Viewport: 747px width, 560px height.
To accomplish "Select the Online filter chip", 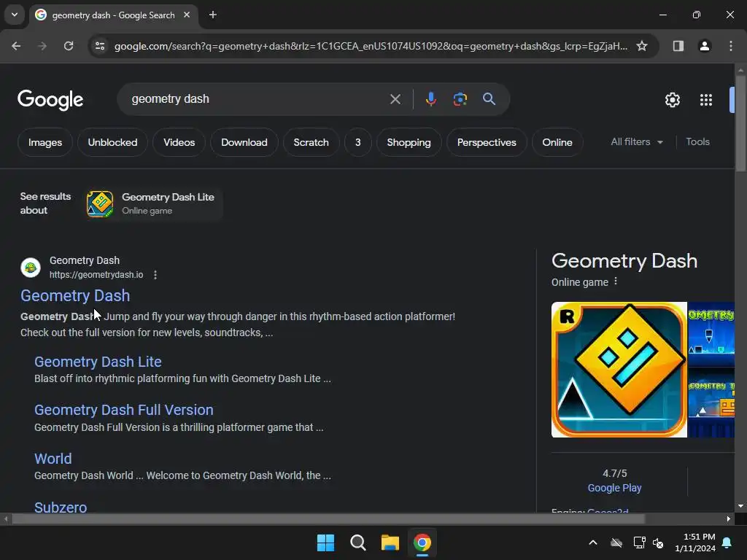I will tap(557, 142).
